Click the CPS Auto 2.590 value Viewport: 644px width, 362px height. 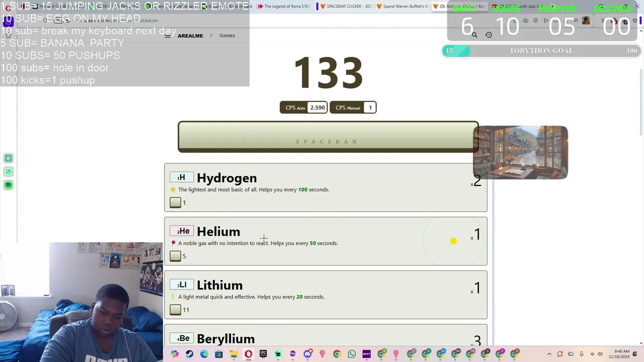point(317,108)
